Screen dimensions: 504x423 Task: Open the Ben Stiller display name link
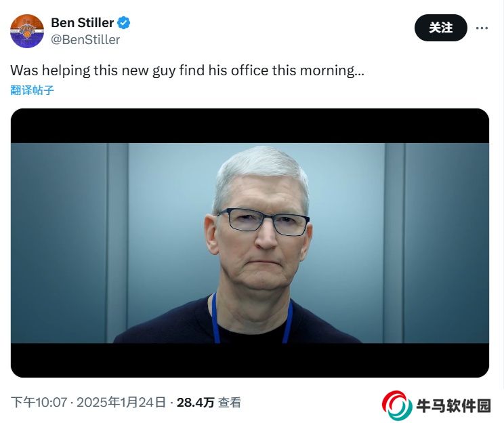coord(82,23)
